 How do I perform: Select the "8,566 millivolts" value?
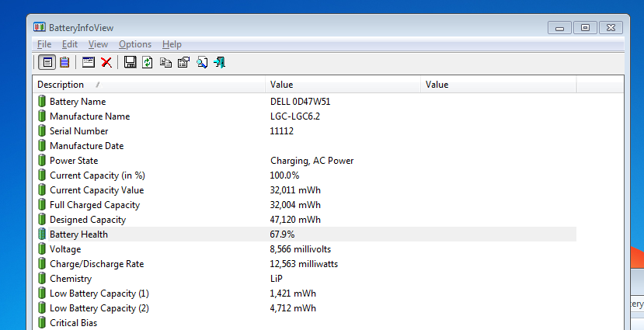(x=300, y=249)
